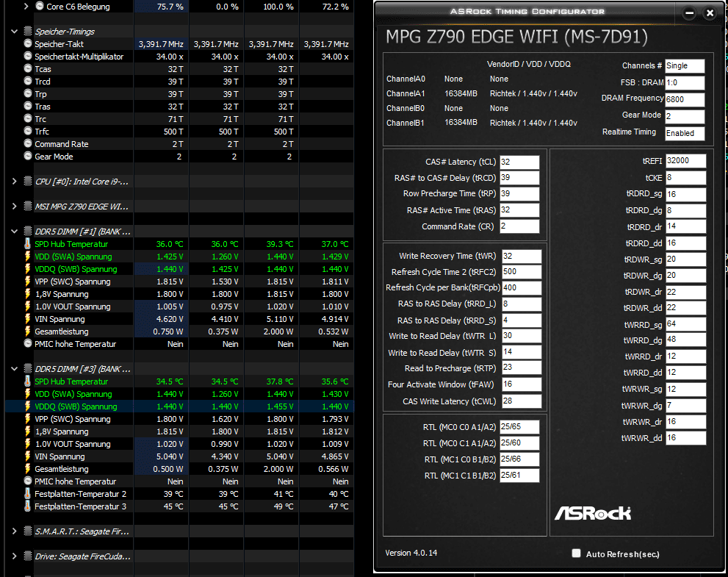Select the Tcas row icon
This screenshot has width=728, height=577.
coord(28,69)
